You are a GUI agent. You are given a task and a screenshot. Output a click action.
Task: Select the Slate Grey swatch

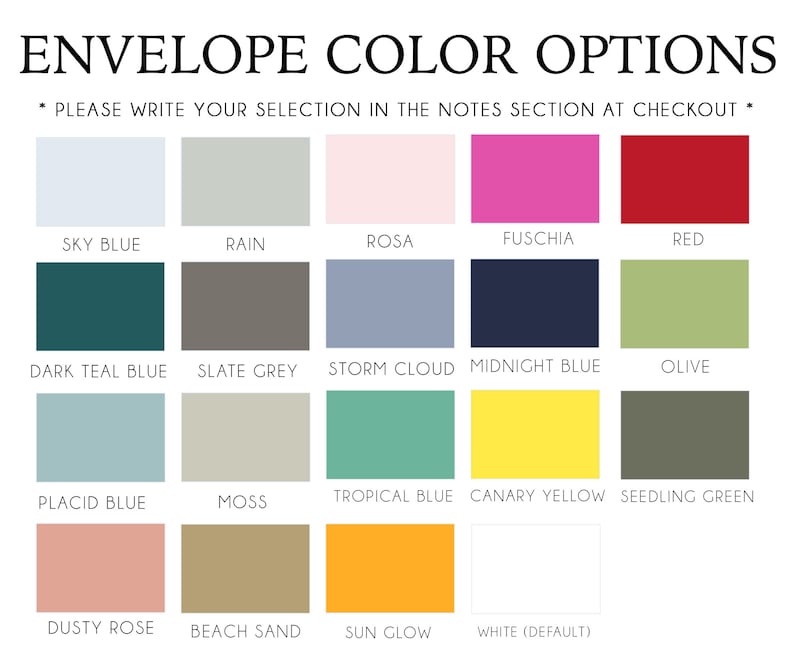[x=245, y=306]
